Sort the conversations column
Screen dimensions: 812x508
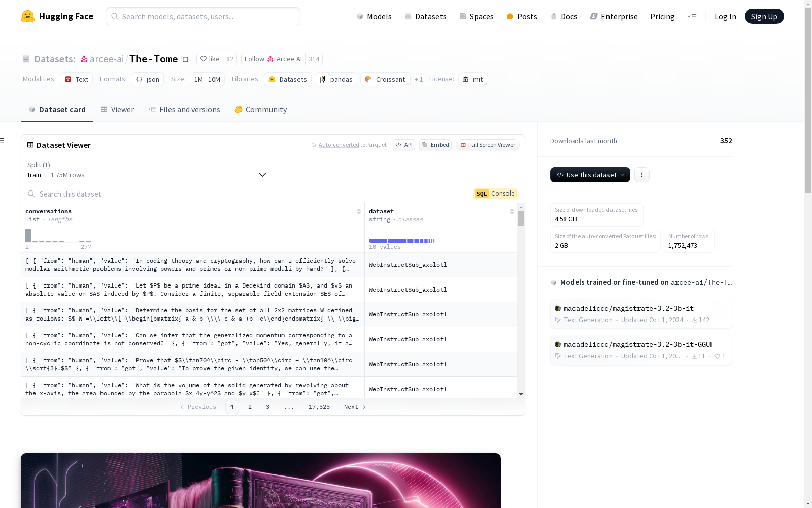tap(359, 211)
